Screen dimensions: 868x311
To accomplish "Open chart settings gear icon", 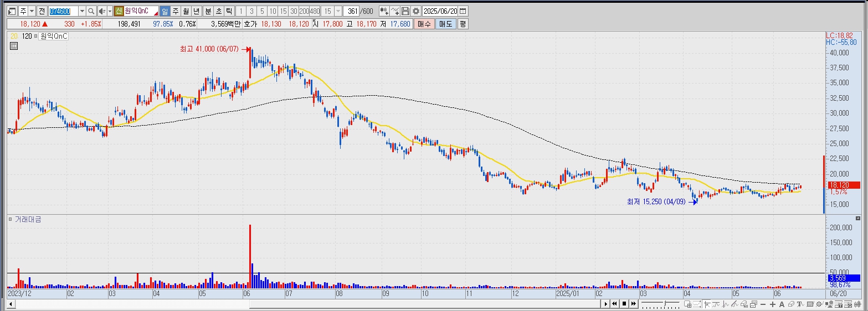I will (x=415, y=11).
